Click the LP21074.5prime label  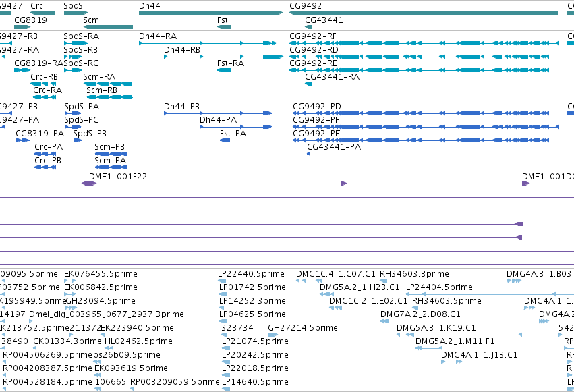255,341
